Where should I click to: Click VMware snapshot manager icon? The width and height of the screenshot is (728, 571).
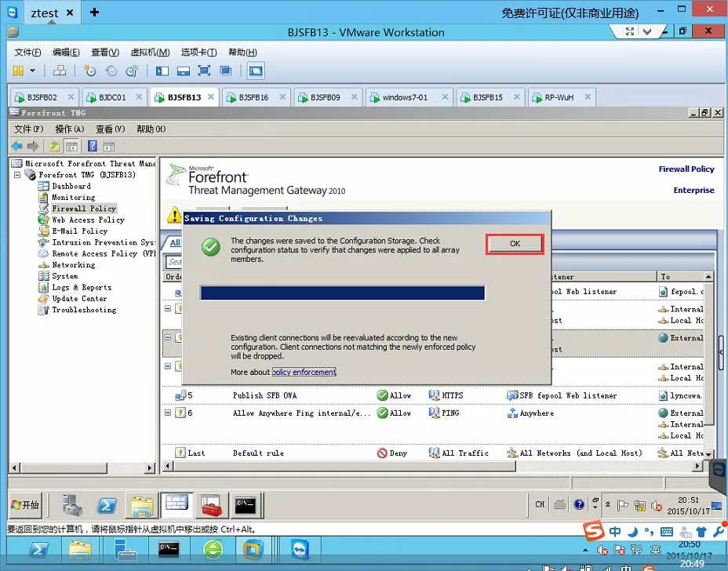click(x=133, y=71)
